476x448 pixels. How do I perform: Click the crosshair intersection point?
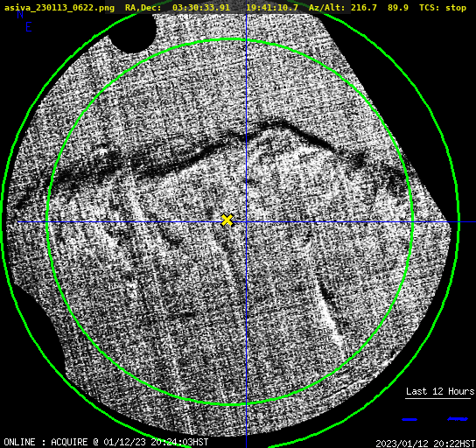(x=246, y=222)
